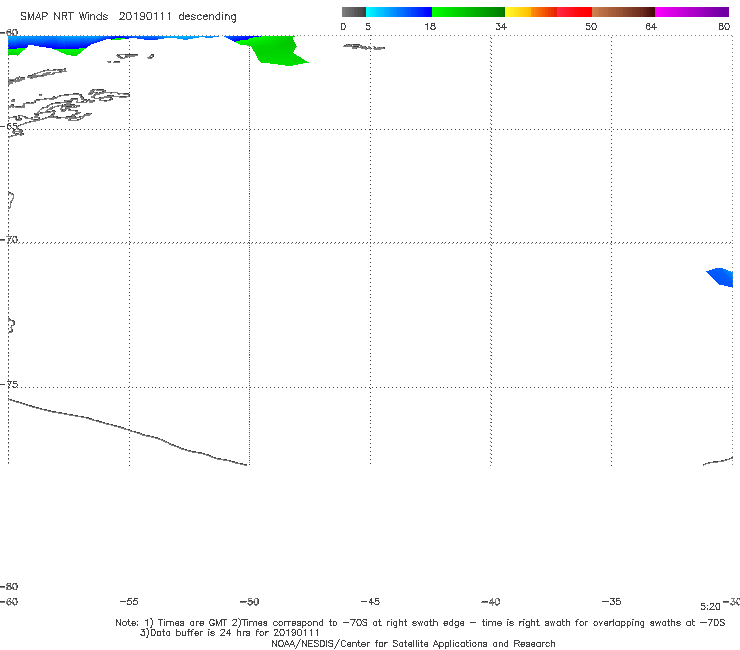Click the latitude label "-80"
This screenshot has width=740, height=650.
9,586
